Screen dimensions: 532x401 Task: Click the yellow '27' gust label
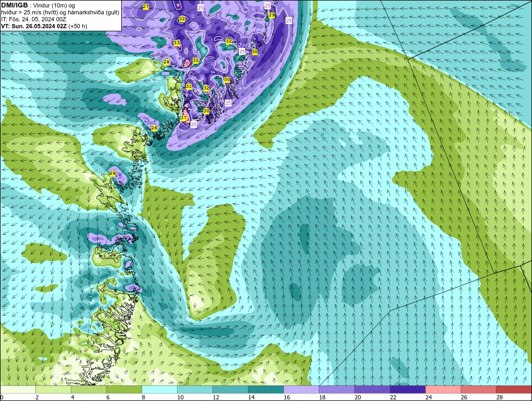tap(146, 7)
